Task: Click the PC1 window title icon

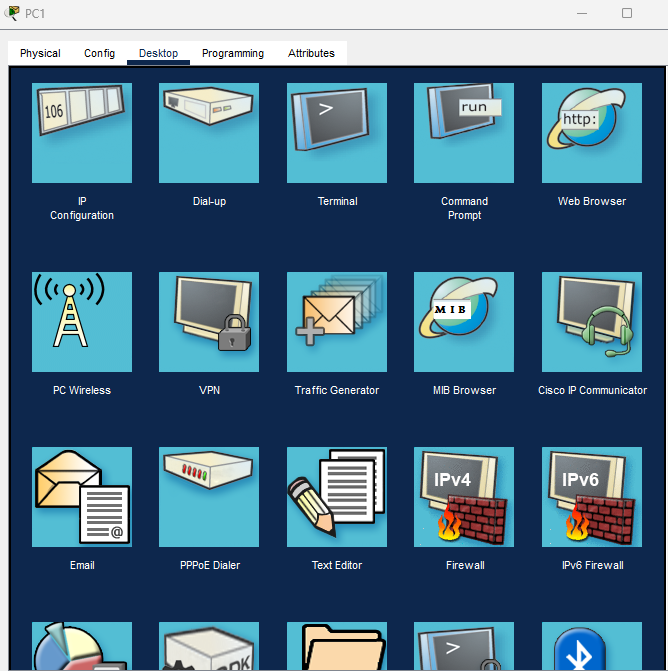Action: [12, 13]
